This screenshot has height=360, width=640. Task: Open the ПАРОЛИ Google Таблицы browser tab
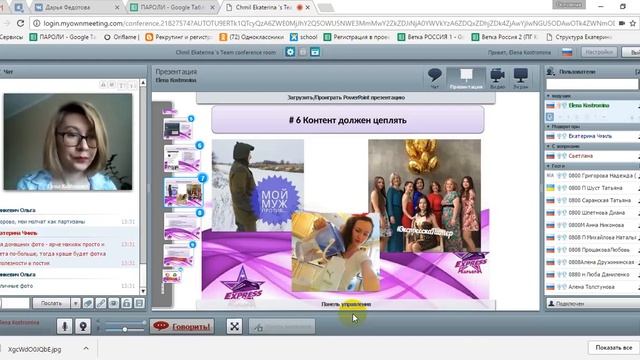tap(173, 7)
